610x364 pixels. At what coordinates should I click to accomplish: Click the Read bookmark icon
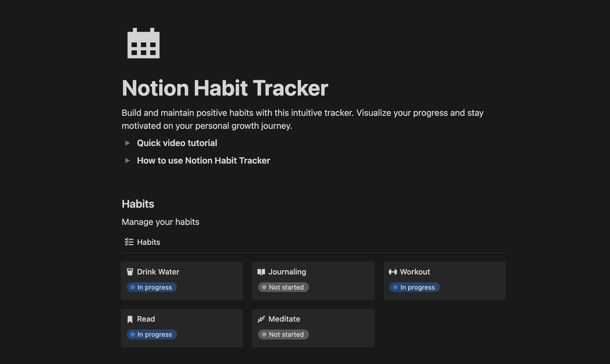coord(130,319)
